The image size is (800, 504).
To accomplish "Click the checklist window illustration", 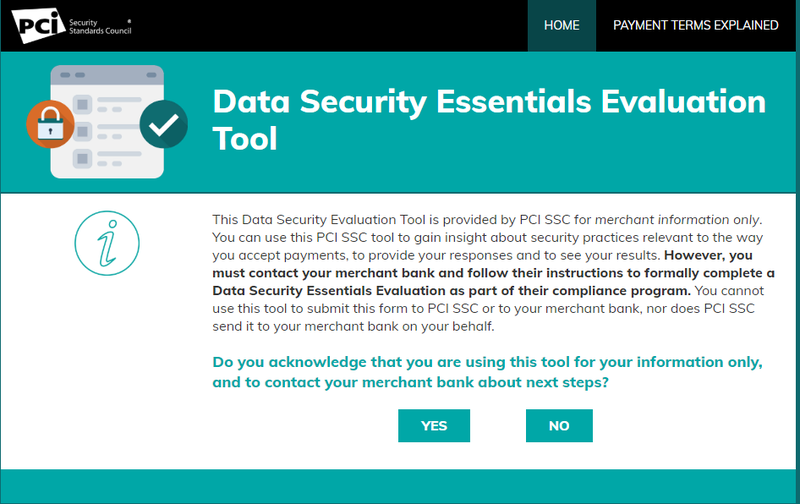I will pos(107,122).
